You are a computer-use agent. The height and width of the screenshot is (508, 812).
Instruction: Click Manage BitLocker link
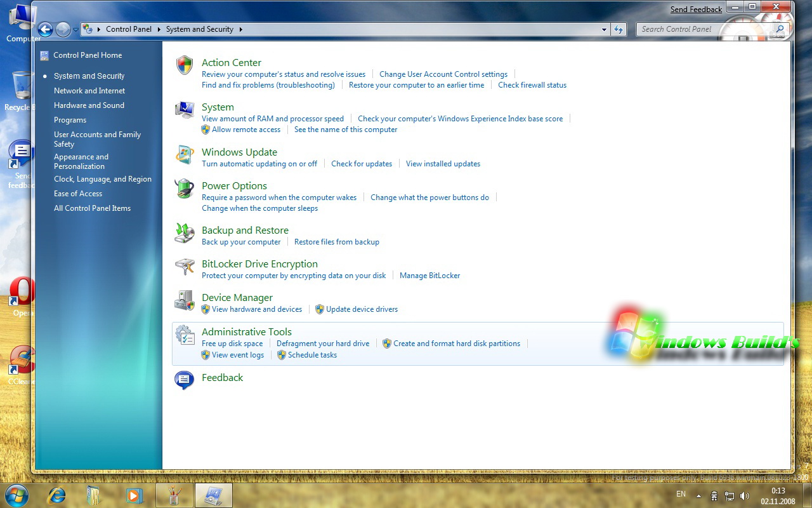[429, 276]
